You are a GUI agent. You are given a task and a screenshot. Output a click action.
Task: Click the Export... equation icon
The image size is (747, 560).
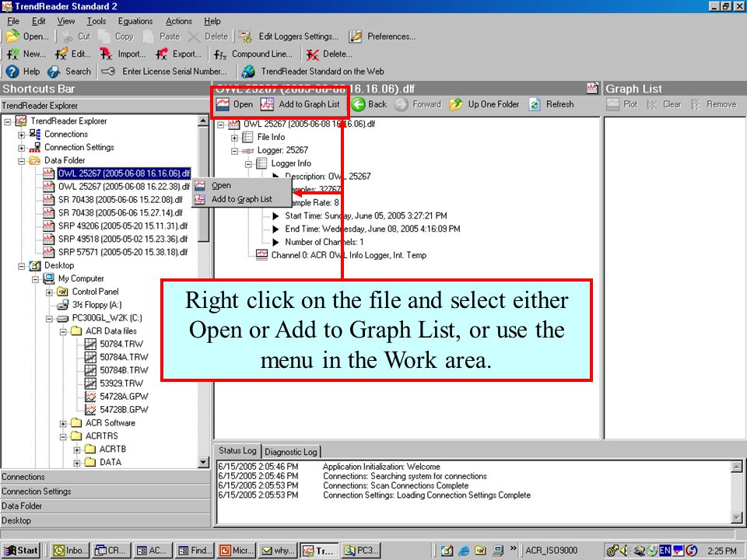162,54
